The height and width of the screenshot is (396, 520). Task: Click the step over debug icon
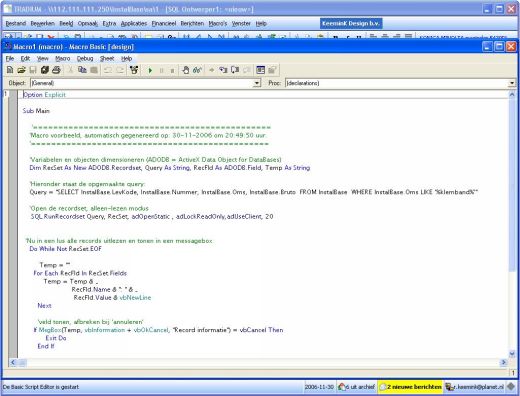(x=235, y=70)
